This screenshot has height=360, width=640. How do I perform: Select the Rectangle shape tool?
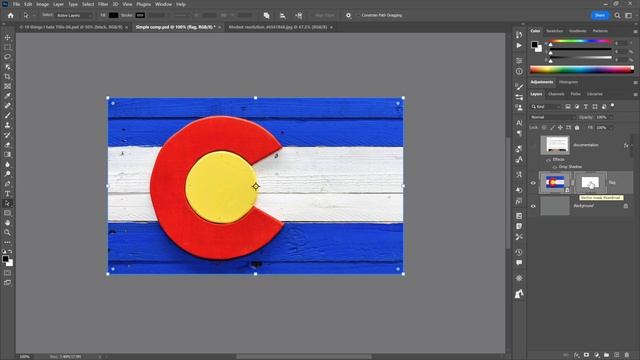click(7, 213)
